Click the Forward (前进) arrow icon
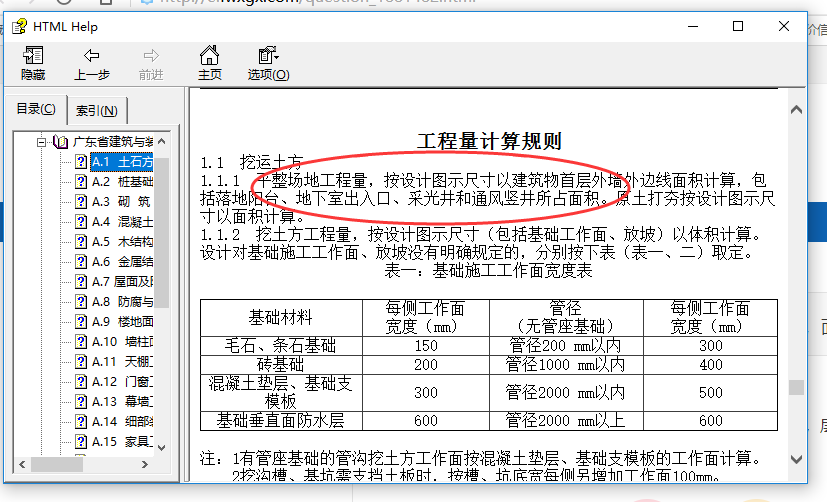Image resolution: width=827 pixels, height=502 pixels. [151, 55]
